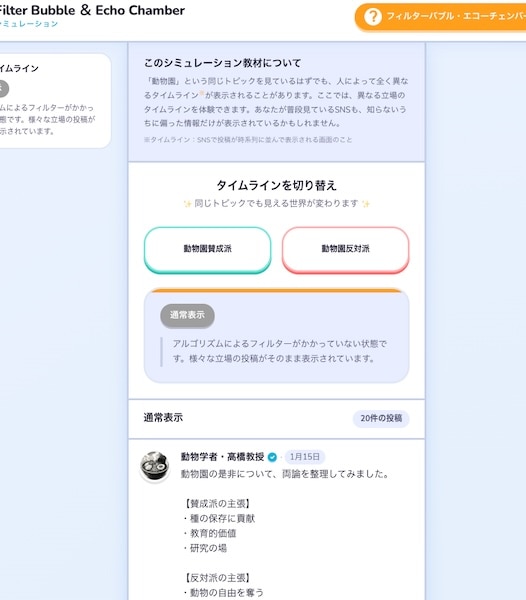Click the 通常表示 gray badge

pos(187,315)
